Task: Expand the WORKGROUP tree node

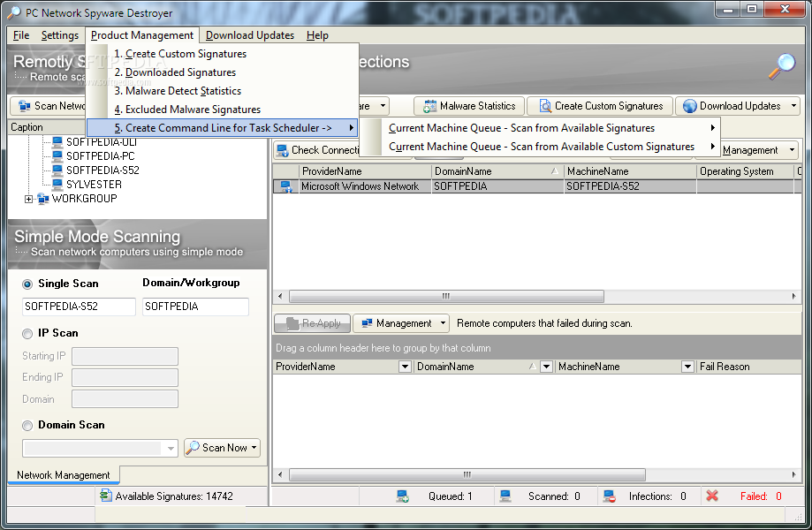Action: (28, 199)
